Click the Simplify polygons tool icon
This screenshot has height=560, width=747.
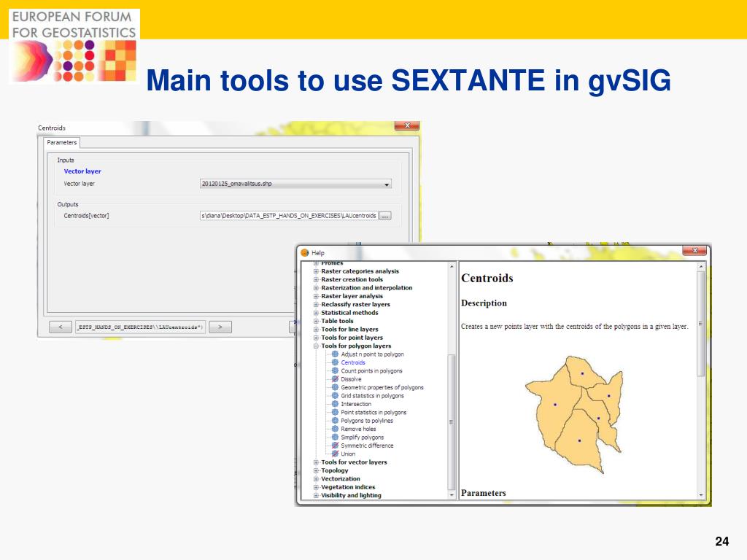pyautogui.click(x=335, y=437)
